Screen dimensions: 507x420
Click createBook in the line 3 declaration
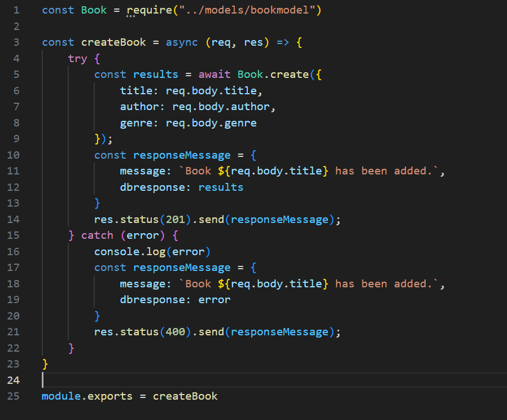pyautogui.click(x=113, y=42)
